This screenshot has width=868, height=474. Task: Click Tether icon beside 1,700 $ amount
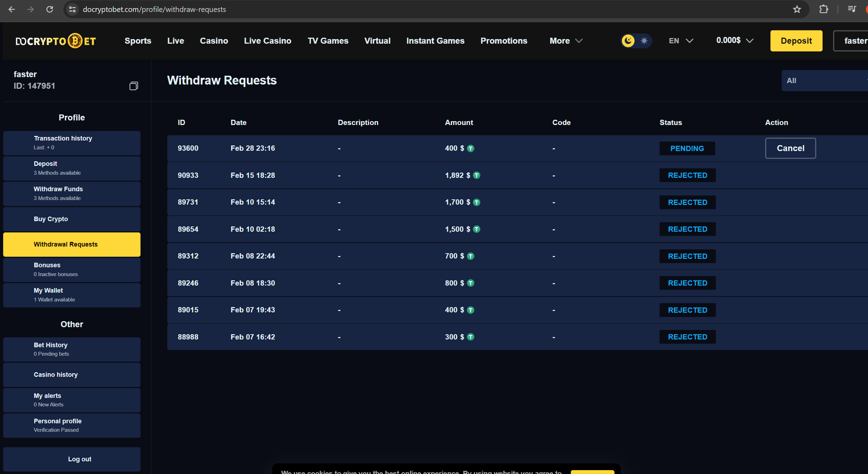(476, 202)
